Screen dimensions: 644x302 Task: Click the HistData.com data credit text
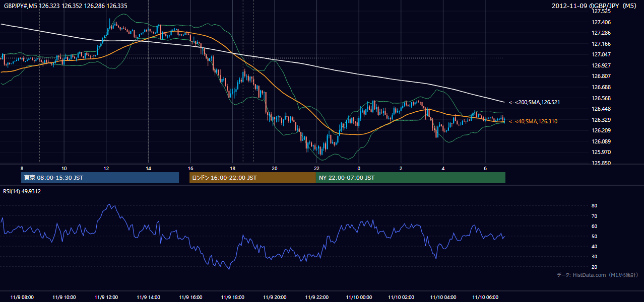pyautogui.click(x=598, y=275)
